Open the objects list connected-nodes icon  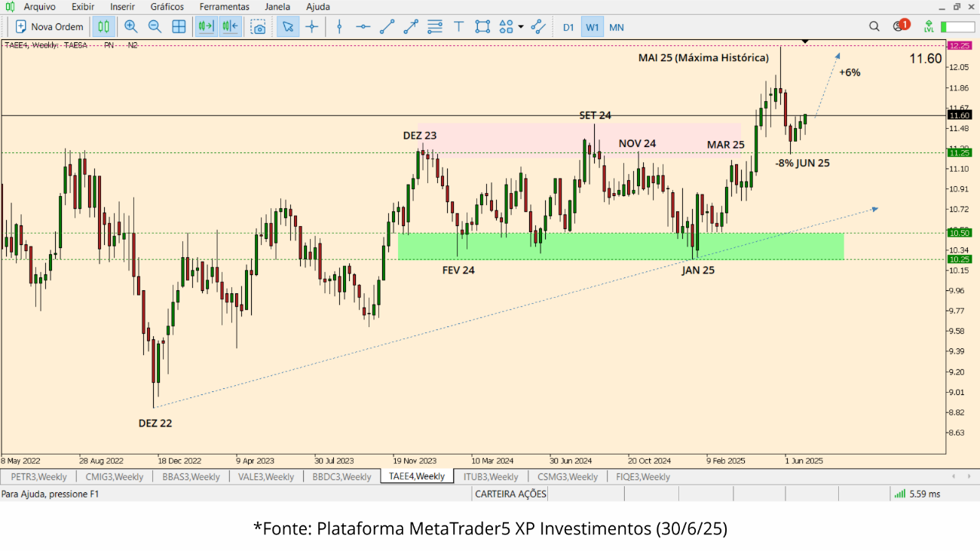[538, 27]
